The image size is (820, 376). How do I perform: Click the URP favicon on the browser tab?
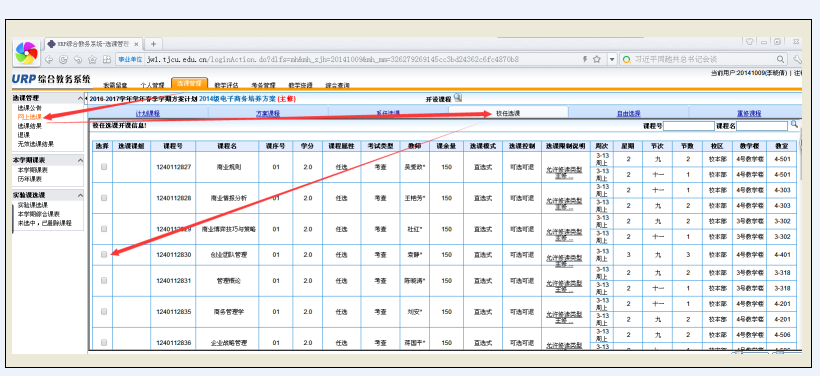click(x=51, y=44)
